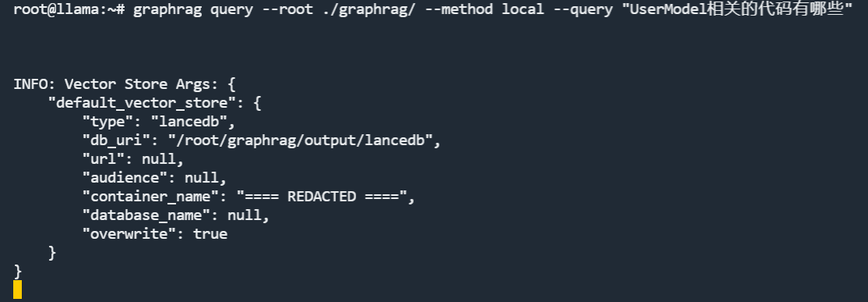
Task: Click the graphrag command word
Action: click(x=168, y=10)
